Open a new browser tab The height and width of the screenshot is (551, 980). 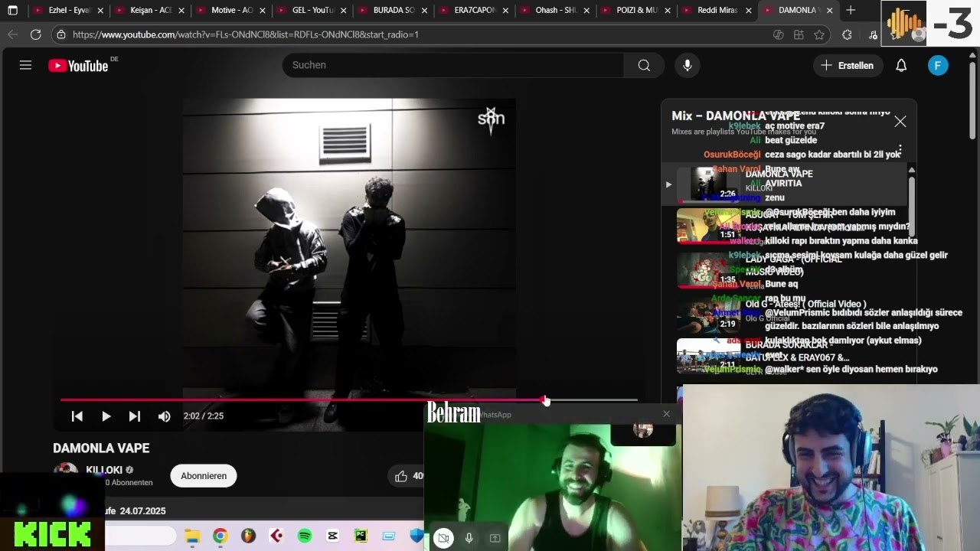(x=851, y=10)
